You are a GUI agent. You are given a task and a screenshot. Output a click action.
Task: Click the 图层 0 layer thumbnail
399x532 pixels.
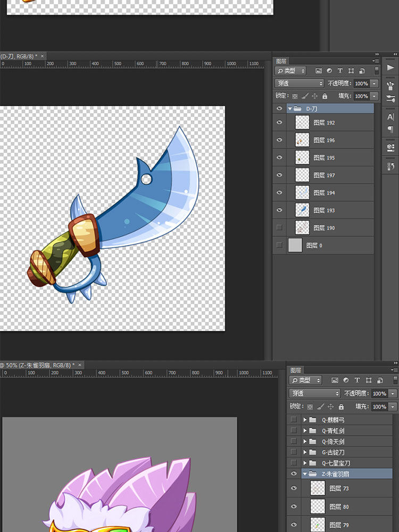coord(295,245)
